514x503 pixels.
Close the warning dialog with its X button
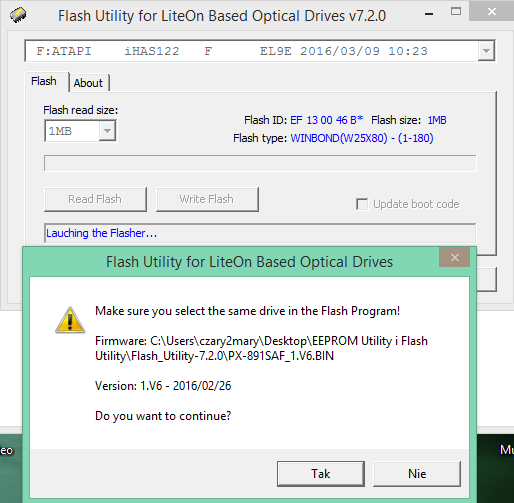[x=455, y=257]
